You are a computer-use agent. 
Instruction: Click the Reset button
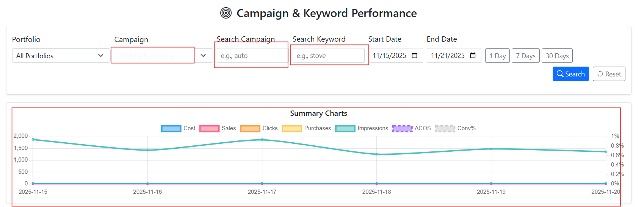(609, 74)
